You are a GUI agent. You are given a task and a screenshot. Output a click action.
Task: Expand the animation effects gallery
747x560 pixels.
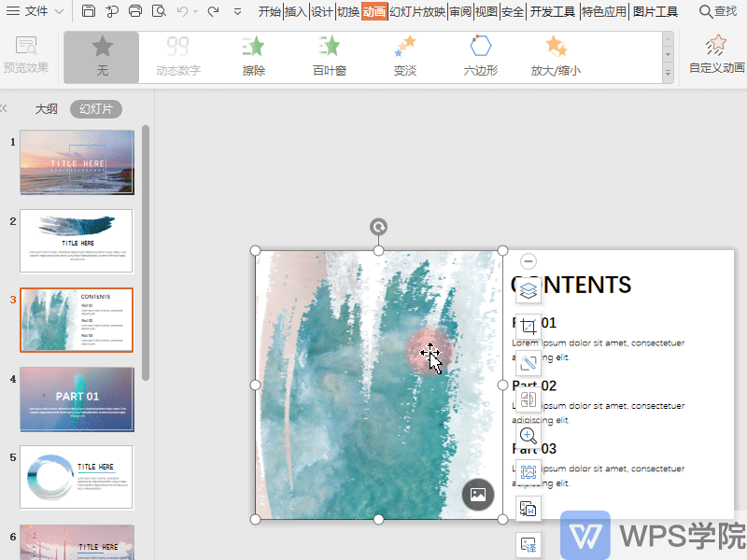point(668,74)
